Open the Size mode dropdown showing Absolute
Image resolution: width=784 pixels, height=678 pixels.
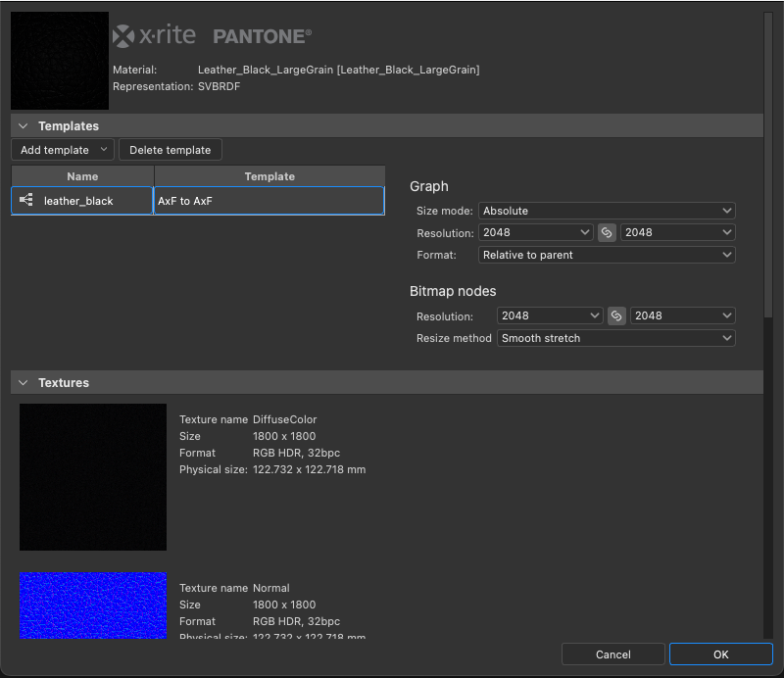click(x=606, y=210)
